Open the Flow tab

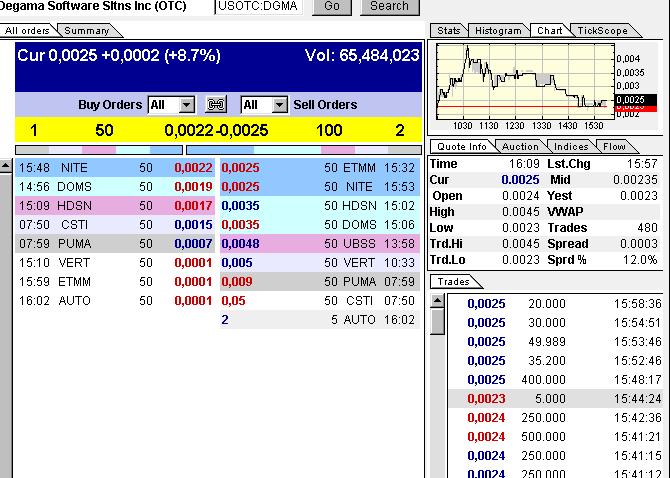(x=614, y=147)
